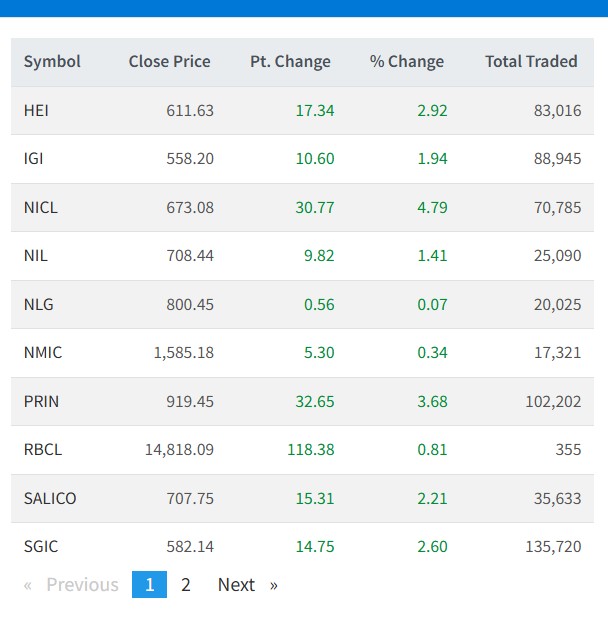Click the RBCL symbol cell

pos(43,450)
